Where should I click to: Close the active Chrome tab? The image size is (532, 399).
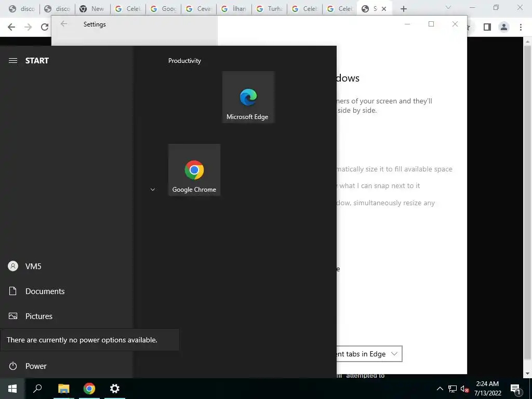[x=384, y=9]
